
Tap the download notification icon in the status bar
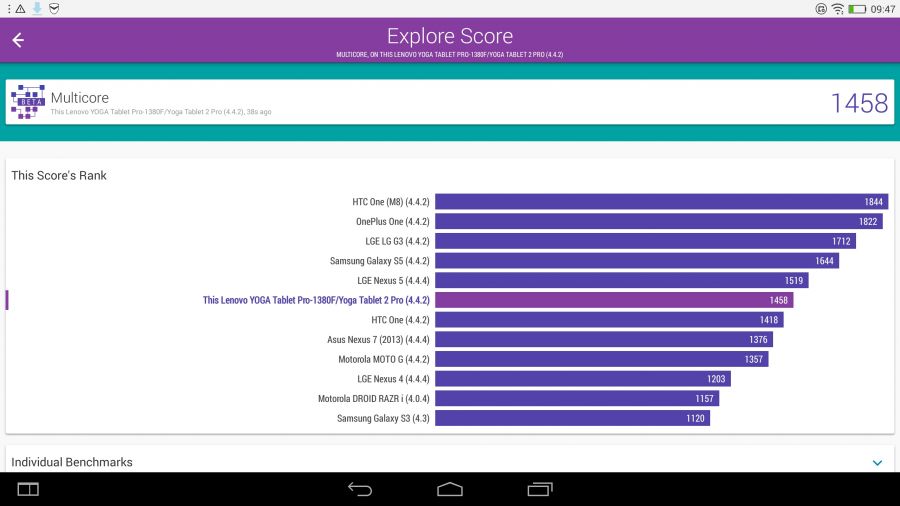(x=37, y=9)
